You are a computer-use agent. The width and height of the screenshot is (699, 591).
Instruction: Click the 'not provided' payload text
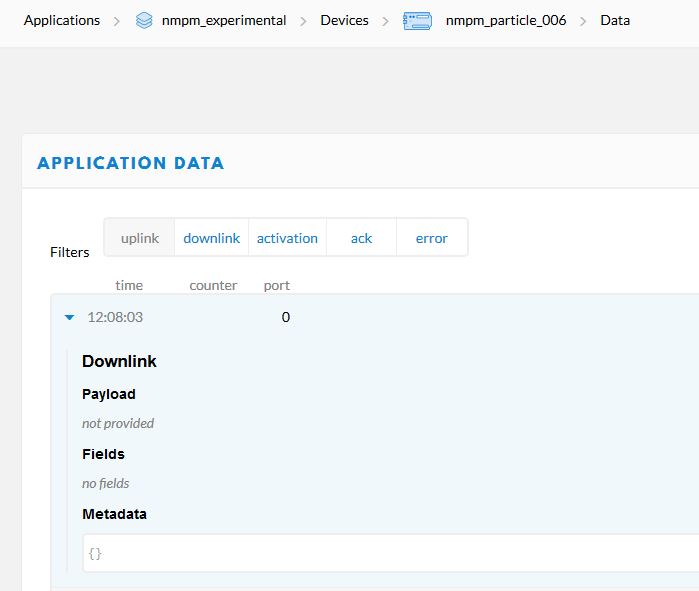(118, 423)
